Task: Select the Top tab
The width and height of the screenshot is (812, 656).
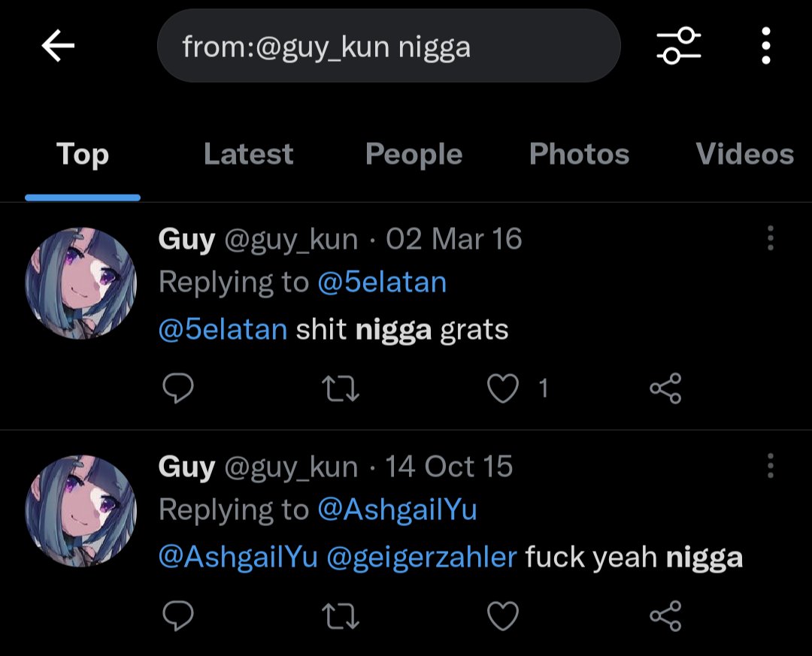Action: pos(83,155)
